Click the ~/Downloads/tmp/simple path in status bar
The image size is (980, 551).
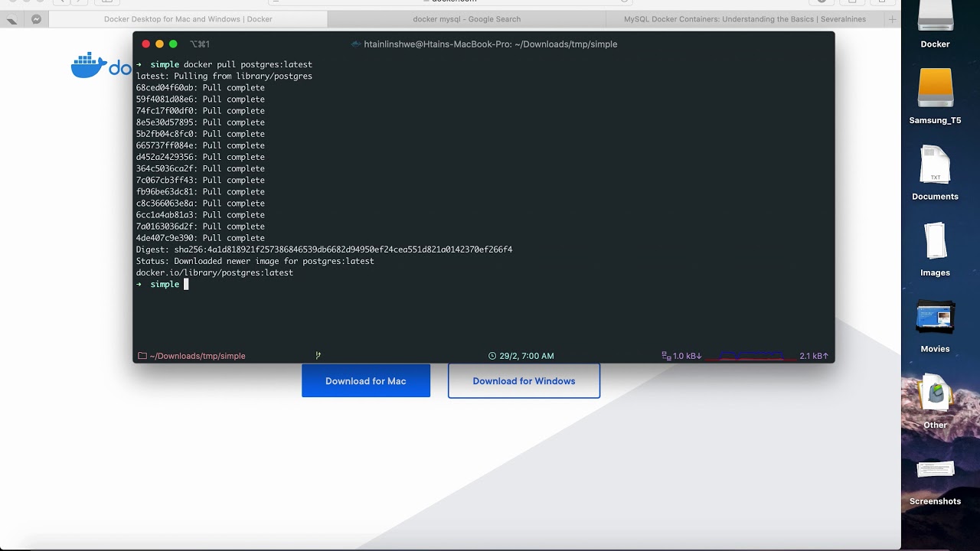click(198, 356)
